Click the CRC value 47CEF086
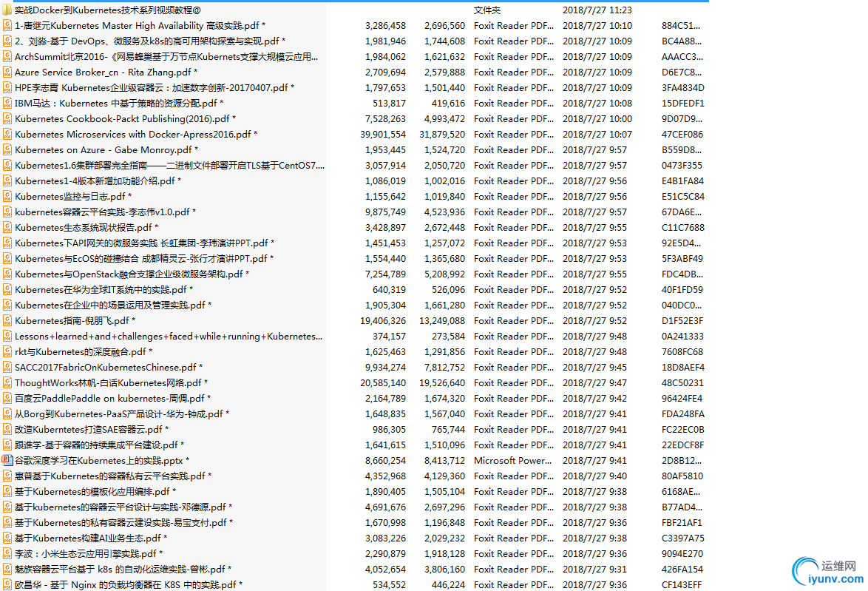 tap(682, 134)
